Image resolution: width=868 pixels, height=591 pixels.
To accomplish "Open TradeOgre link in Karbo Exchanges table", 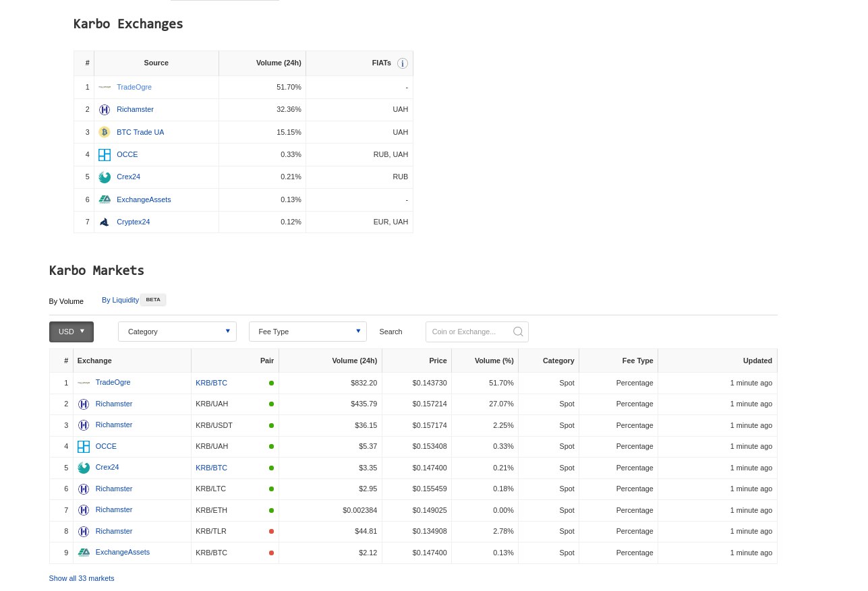I will 134,87.
